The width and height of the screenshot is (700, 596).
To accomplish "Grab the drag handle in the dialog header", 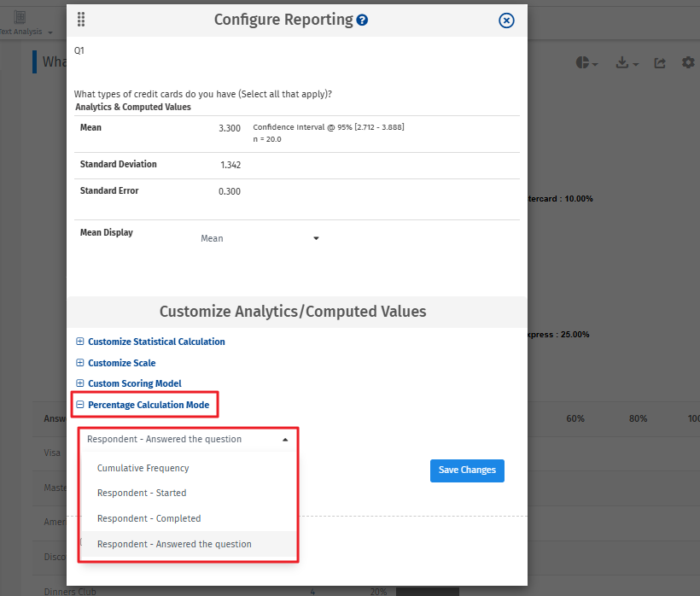I will click(x=81, y=19).
